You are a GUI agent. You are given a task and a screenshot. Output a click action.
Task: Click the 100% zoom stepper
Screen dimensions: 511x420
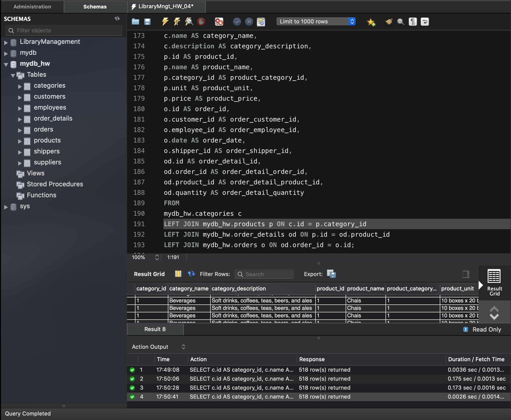point(157,257)
